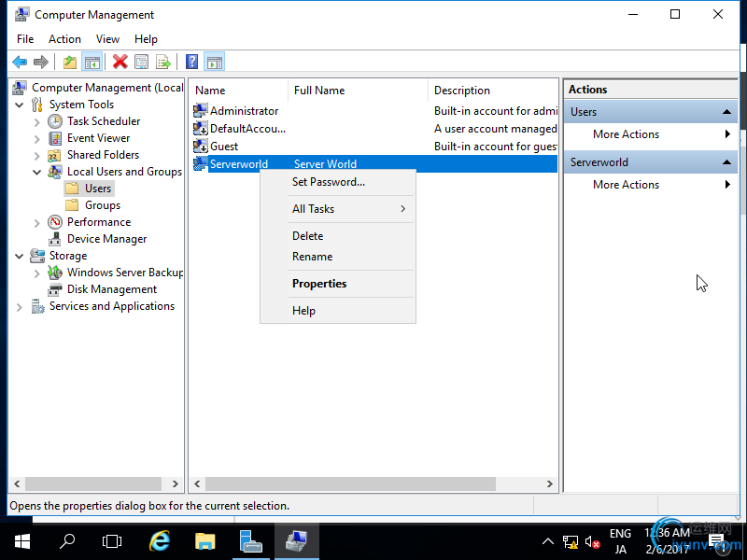
Task: Go up one level using the folder toolbar icon
Action: (70, 62)
